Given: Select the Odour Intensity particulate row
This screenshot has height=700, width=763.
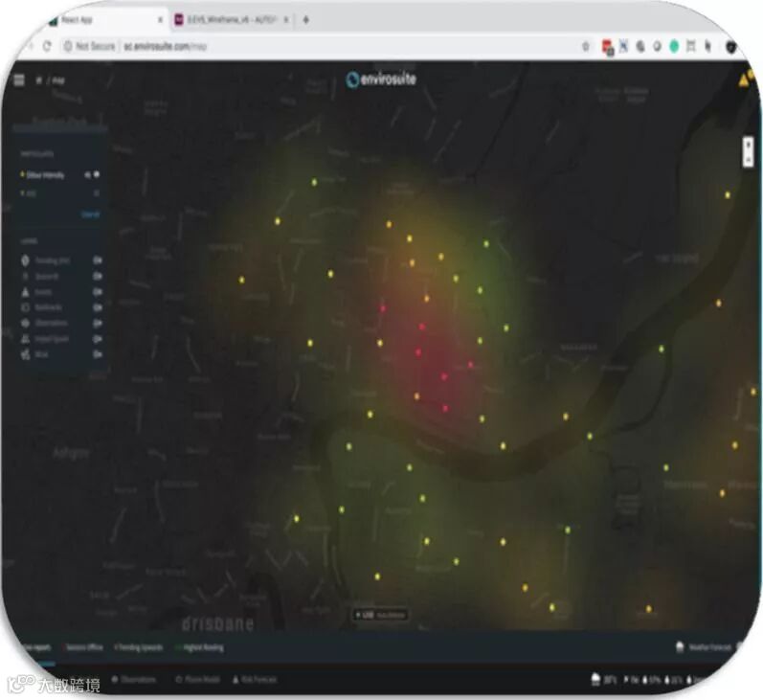Looking at the screenshot, I should coord(59,174).
